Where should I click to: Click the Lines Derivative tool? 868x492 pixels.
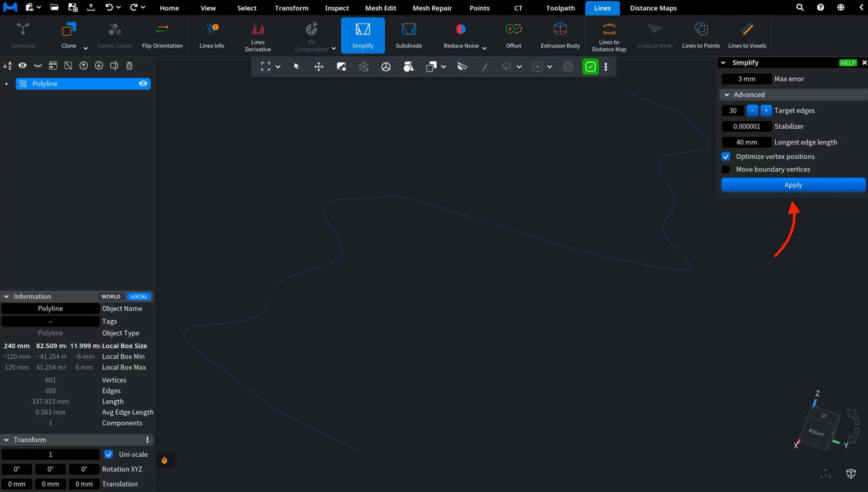pyautogui.click(x=258, y=36)
